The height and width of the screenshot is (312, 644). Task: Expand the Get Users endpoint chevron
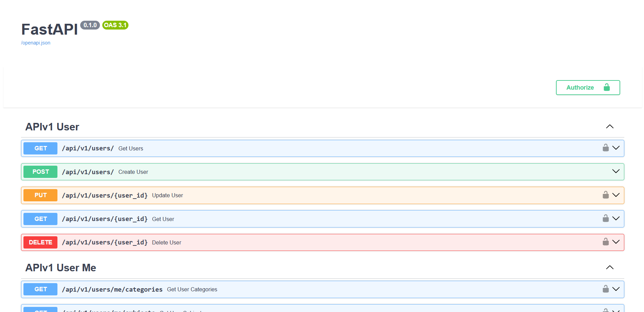tap(616, 148)
